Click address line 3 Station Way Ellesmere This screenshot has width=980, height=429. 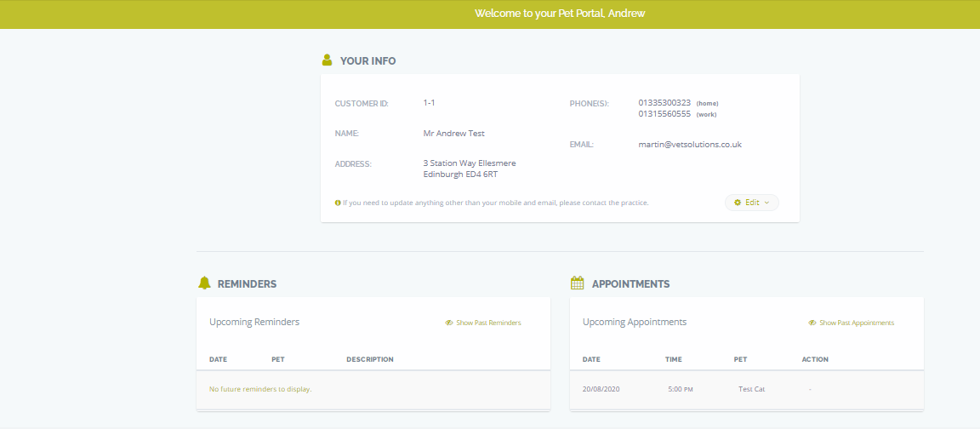point(470,163)
